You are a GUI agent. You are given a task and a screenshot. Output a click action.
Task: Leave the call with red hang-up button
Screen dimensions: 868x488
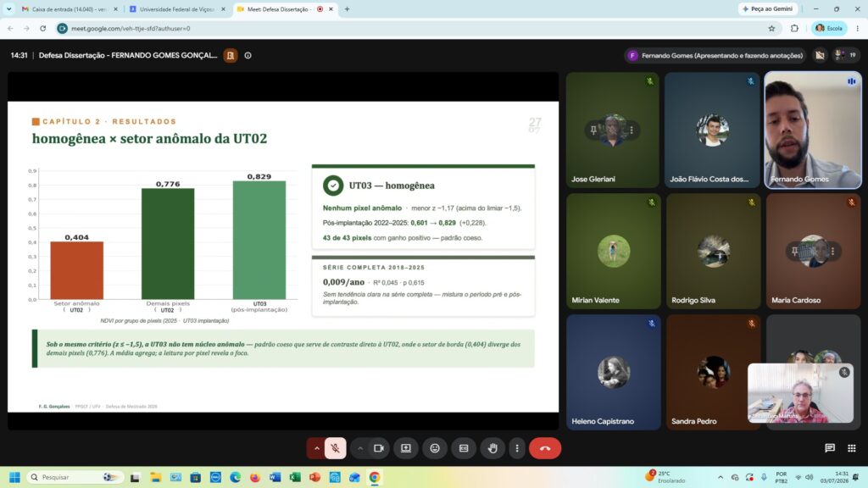[x=545, y=448]
